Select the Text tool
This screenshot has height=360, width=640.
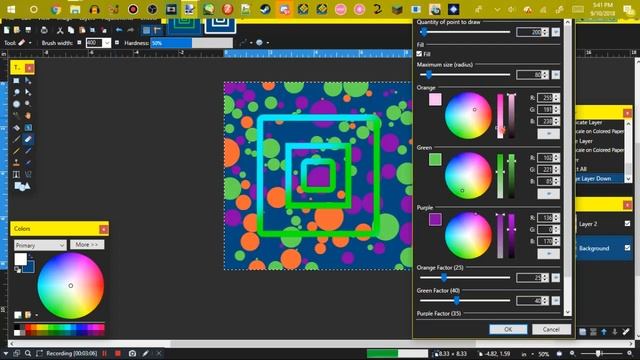coord(16,174)
